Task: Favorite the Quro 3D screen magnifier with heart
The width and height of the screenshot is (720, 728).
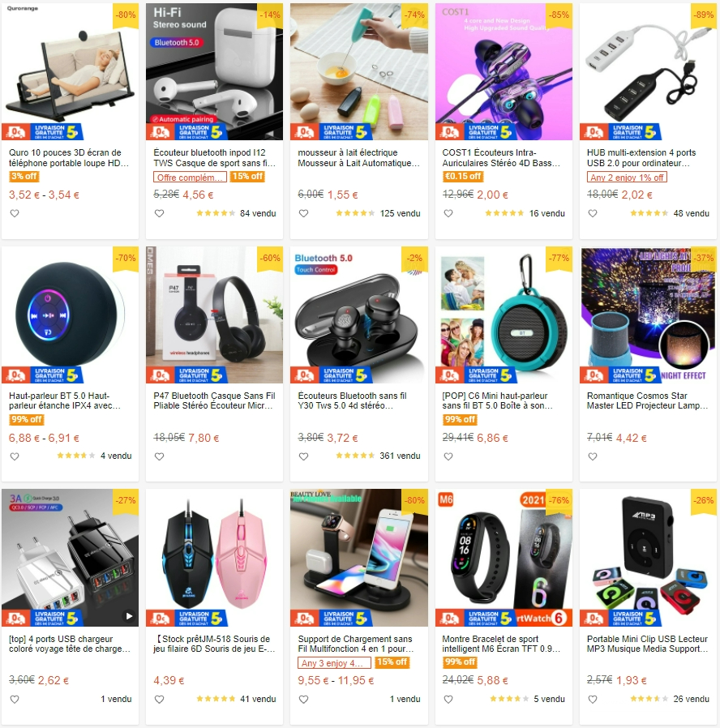Action: [15, 213]
